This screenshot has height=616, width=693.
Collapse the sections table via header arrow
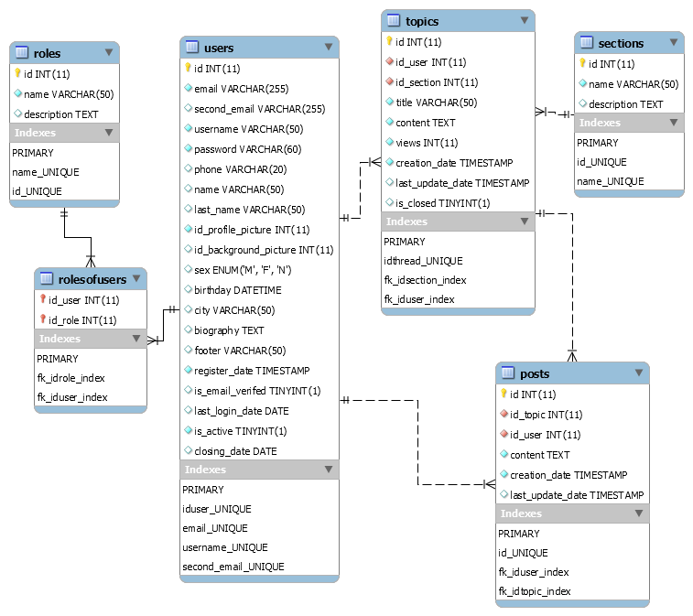pyautogui.click(x=674, y=42)
